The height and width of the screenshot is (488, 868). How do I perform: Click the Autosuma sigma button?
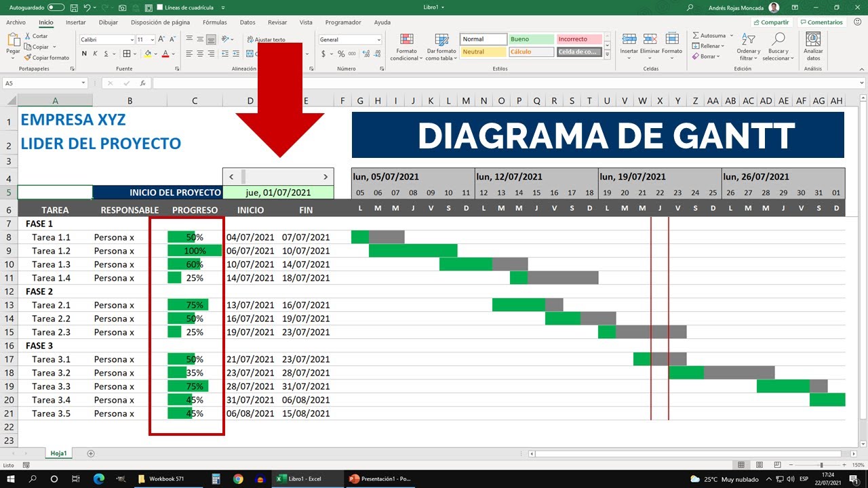coord(709,36)
